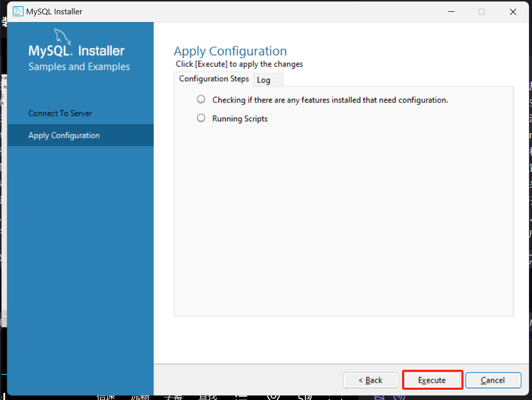Minimize the MySQL Installer window
Image resolution: width=532 pixels, height=400 pixels.
point(451,12)
